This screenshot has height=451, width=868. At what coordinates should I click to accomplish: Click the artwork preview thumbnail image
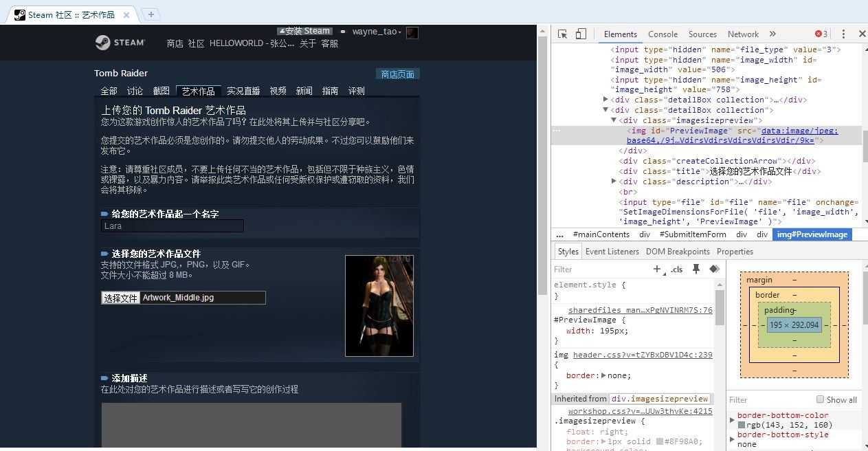tap(379, 306)
